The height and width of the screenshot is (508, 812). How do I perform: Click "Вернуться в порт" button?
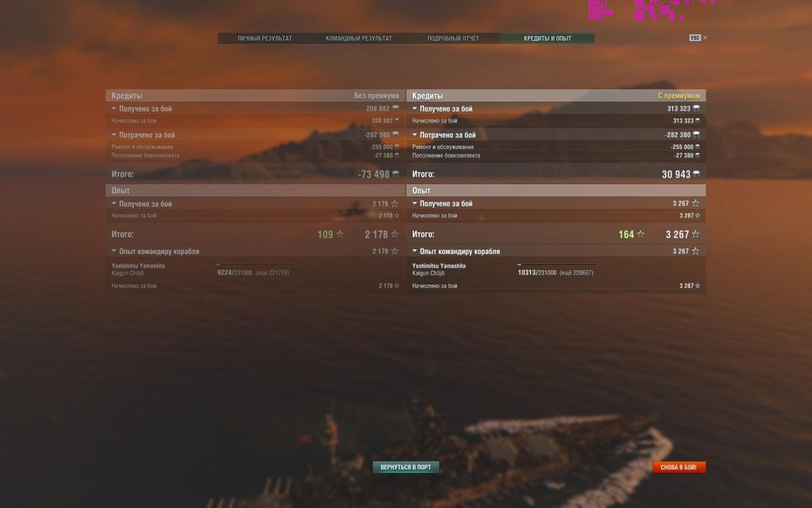[406, 467]
